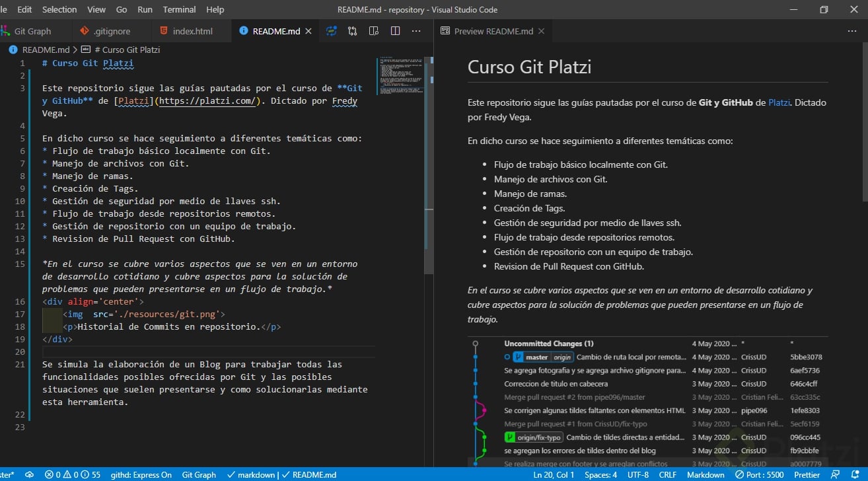868x481 pixels.
Task: Open the Selection menu
Action: click(x=59, y=9)
